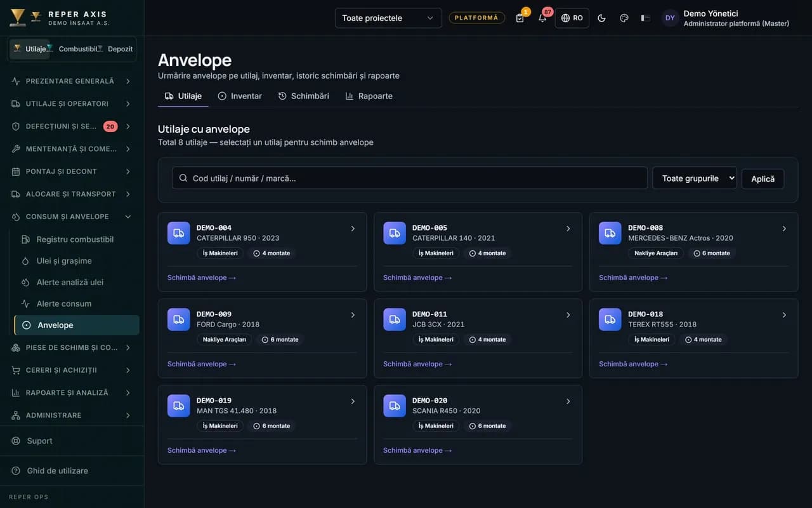The height and width of the screenshot is (508, 812).
Task: Expand the Pontaj și decont section
Action: 72,171
